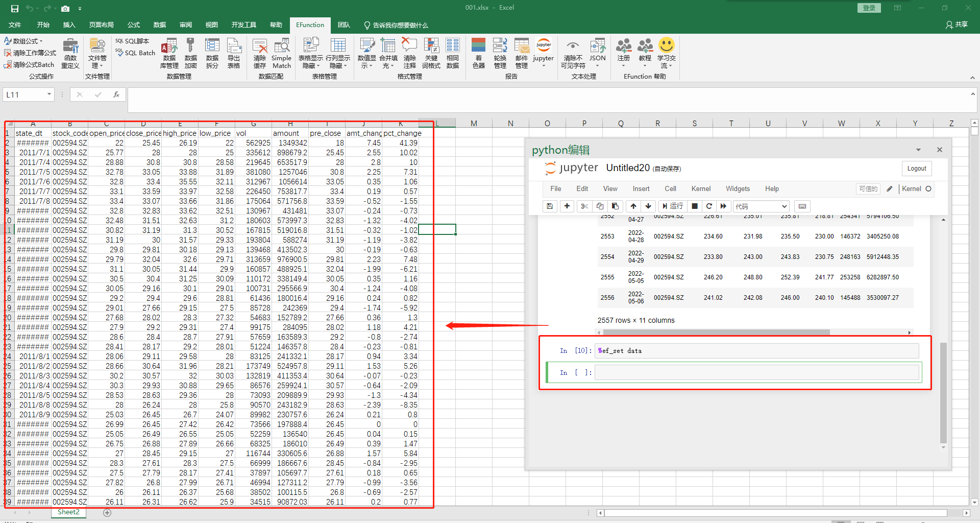Click the pencil edit icon near Kernel

tap(890, 189)
